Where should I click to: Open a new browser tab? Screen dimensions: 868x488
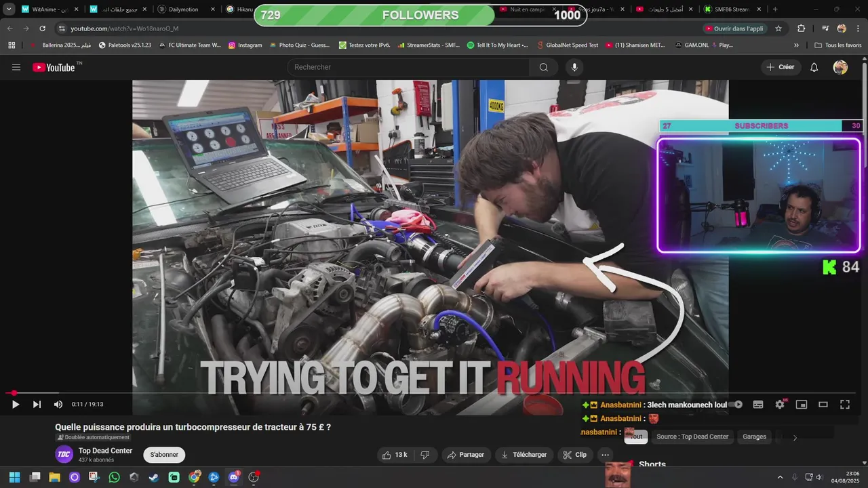click(775, 9)
